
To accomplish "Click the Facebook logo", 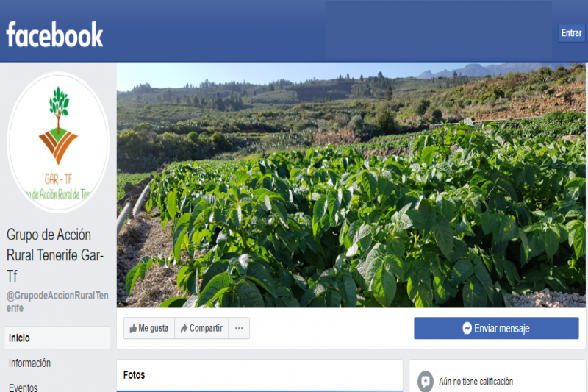I will tap(54, 34).
